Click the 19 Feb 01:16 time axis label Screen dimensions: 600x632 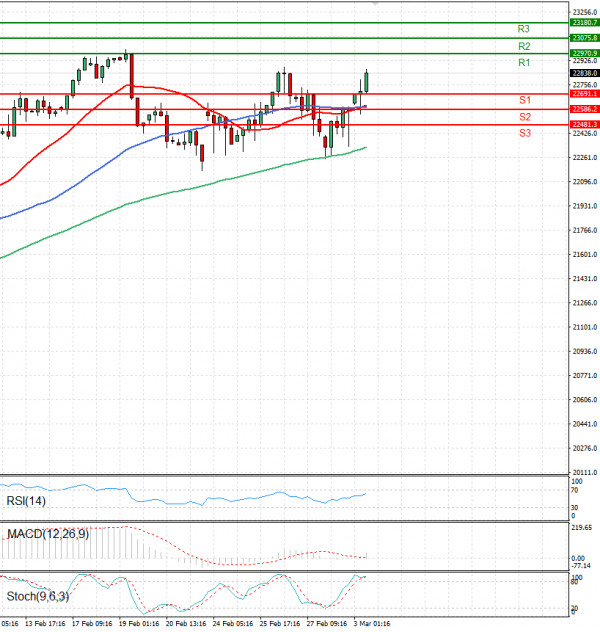[x=138, y=622]
